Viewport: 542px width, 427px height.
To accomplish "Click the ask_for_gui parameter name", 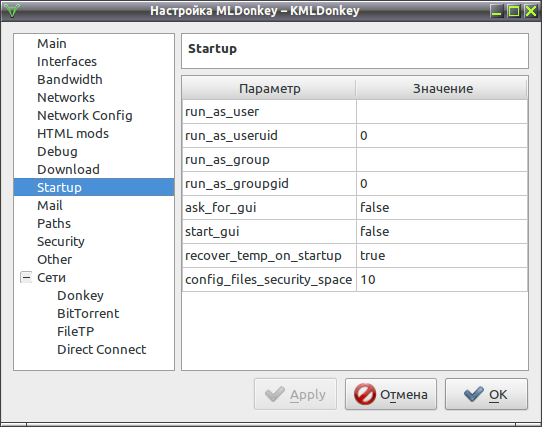I will 269,207.
